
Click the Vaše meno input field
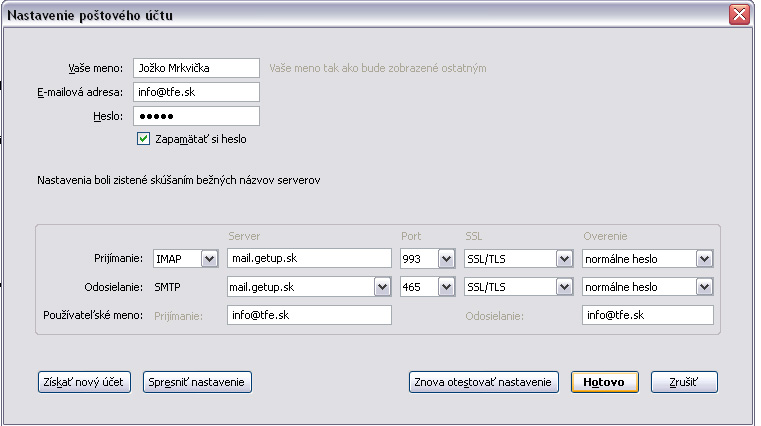pos(195,68)
